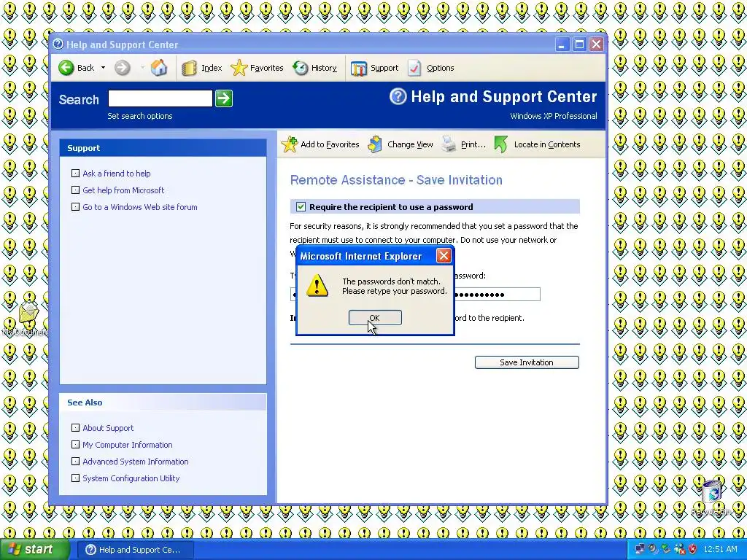Click the Change View icon
Image resolution: width=747 pixels, height=560 pixels.
click(x=376, y=144)
